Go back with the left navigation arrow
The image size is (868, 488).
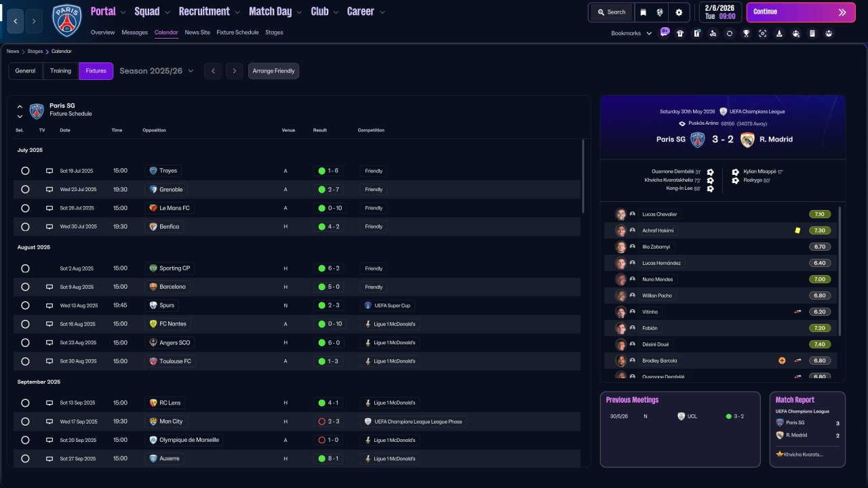pyautogui.click(x=16, y=21)
